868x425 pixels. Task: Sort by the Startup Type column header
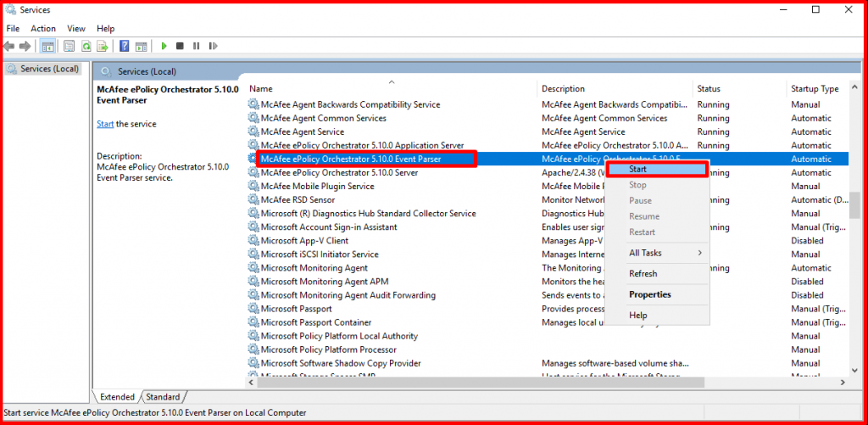(817, 89)
